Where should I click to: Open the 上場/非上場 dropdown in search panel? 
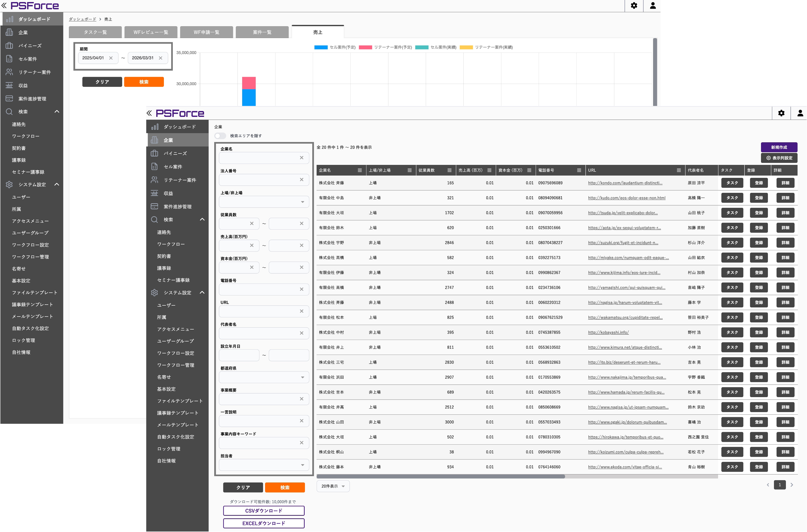coord(264,202)
